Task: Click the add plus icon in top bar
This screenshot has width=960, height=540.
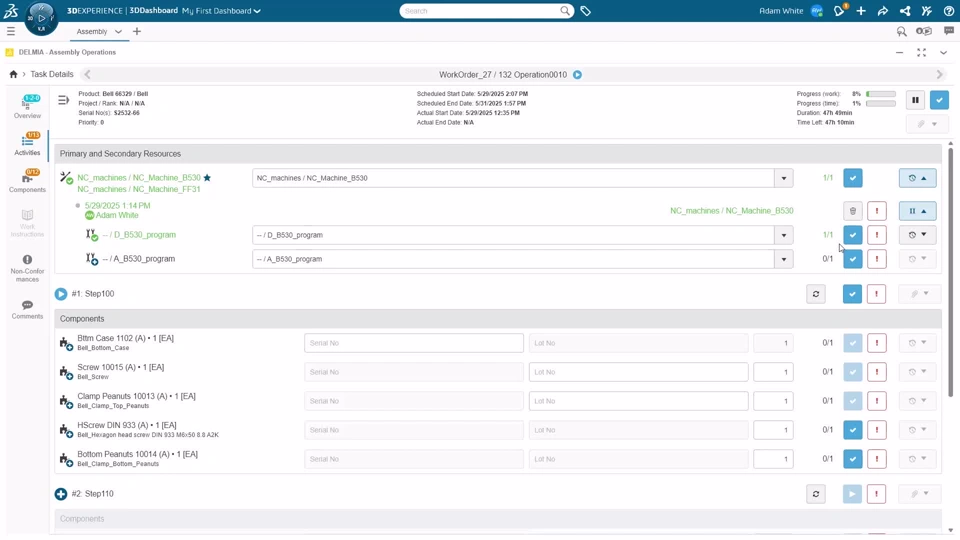Action: (861, 11)
